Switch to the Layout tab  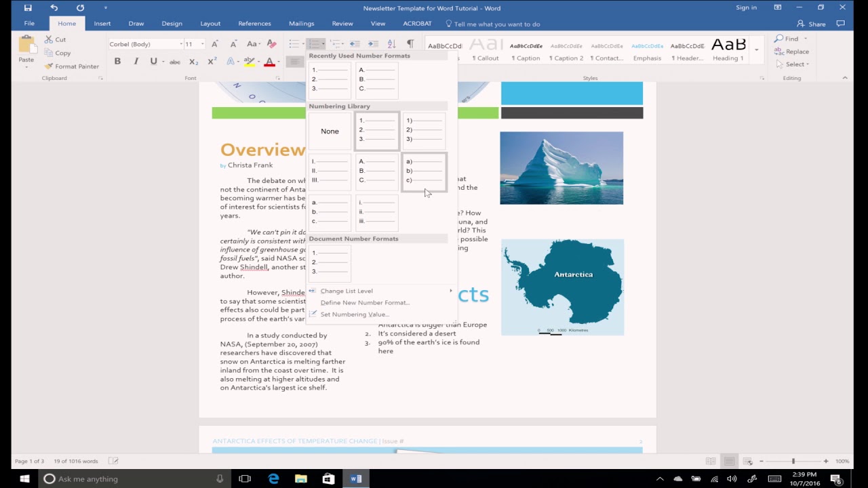[210, 24]
